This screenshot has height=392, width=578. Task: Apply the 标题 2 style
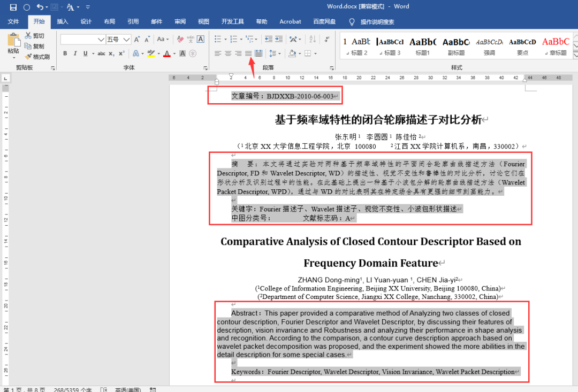(356, 46)
